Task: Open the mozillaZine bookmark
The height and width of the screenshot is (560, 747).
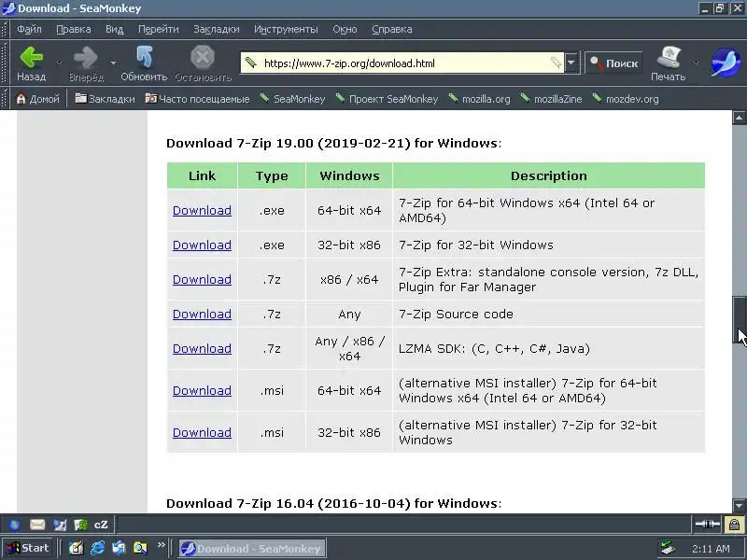Action: (x=551, y=99)
